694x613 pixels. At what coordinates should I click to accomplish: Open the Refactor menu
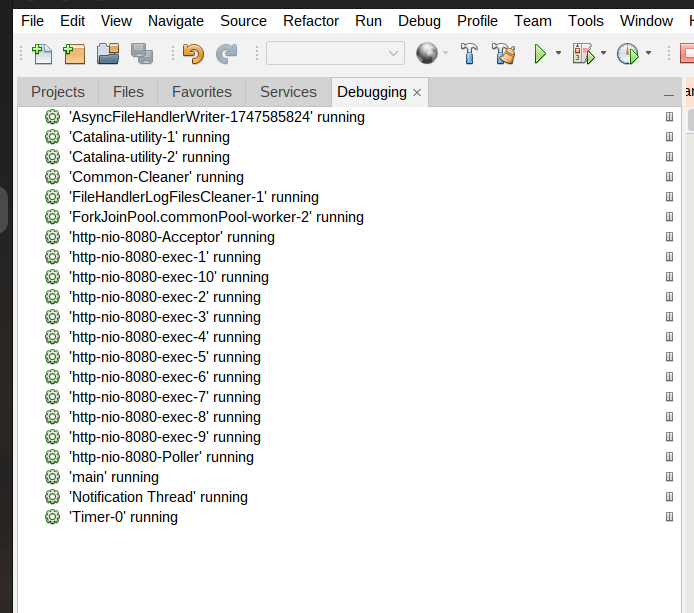[311, 21]
